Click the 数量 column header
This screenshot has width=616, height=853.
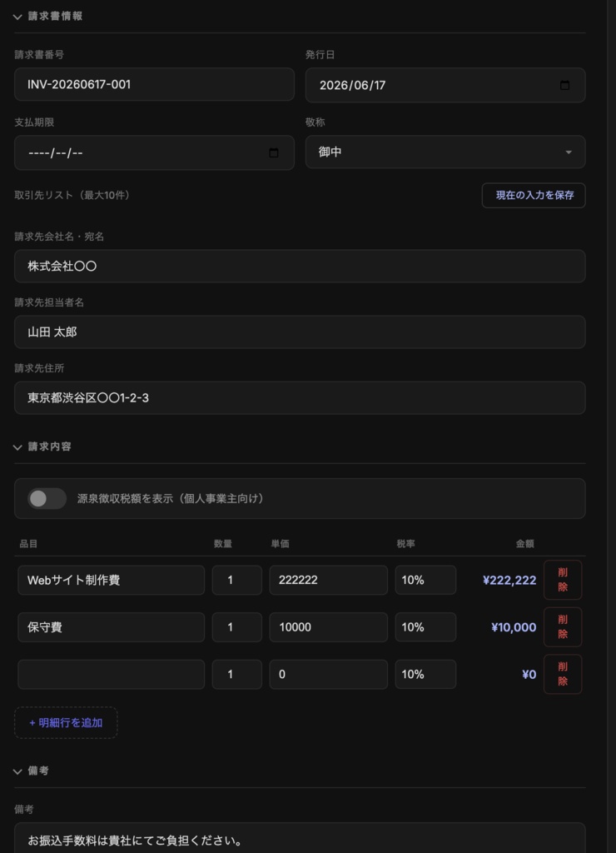(x=223, y=543)
